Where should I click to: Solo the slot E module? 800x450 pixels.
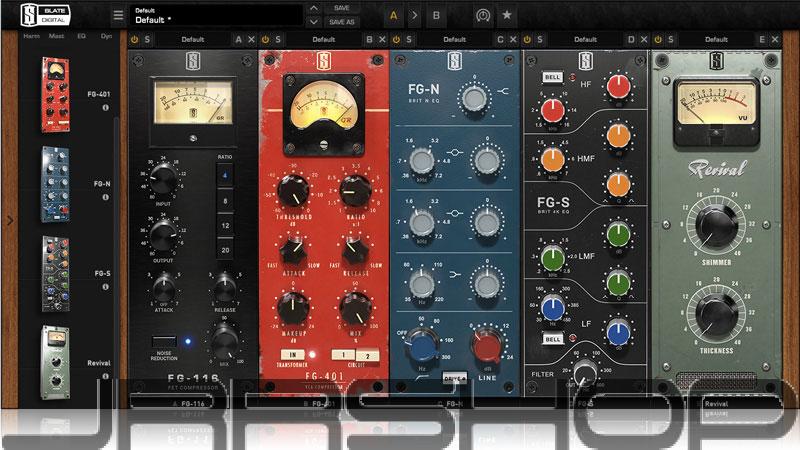670,39
